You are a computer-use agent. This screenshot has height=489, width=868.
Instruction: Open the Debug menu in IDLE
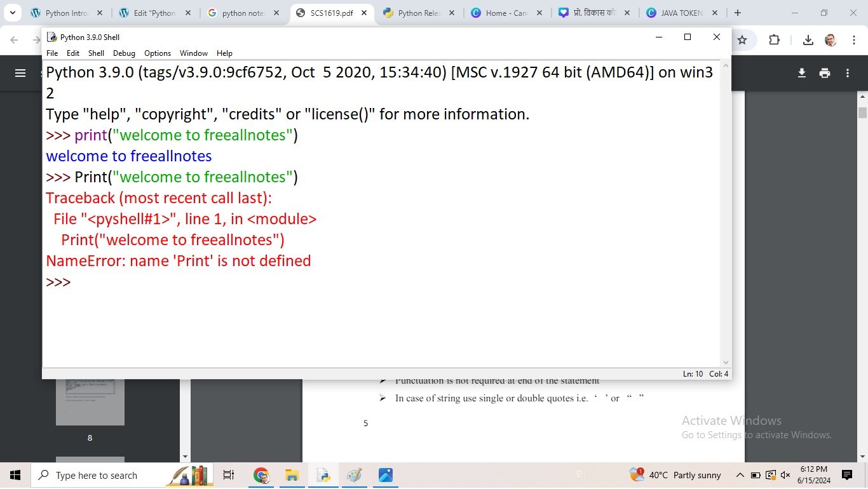(124, 53)
